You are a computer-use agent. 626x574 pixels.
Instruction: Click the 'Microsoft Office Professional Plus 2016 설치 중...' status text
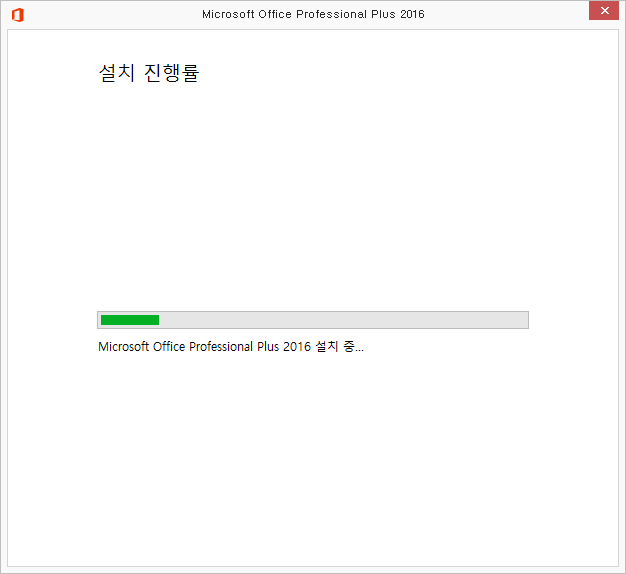click(231, 346)
